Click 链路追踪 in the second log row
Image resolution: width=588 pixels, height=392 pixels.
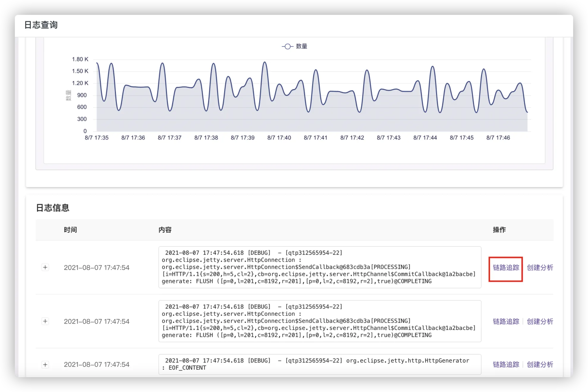coord(506,321)
